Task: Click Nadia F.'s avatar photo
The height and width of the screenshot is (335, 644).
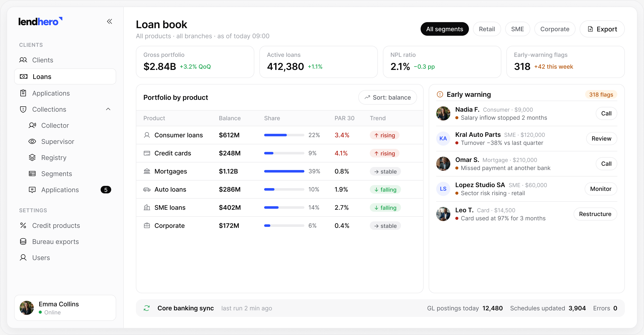Action: (x=443, y=113)
